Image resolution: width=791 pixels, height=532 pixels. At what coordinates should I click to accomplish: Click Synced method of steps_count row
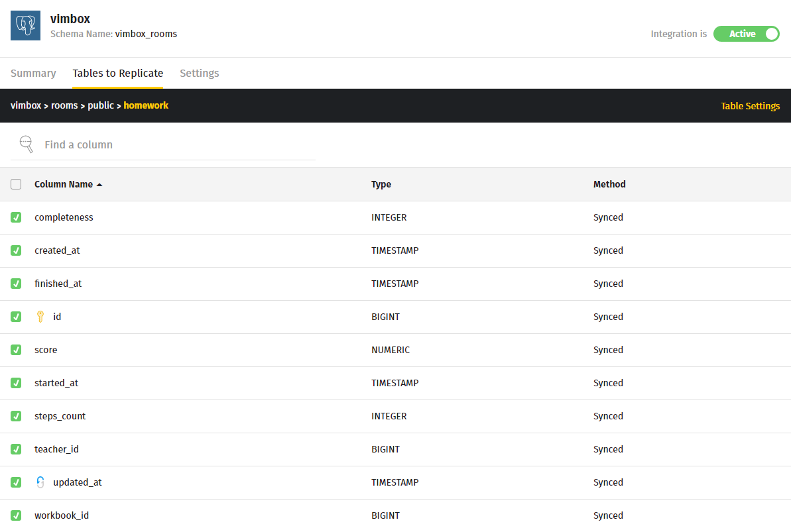[608, 416]
